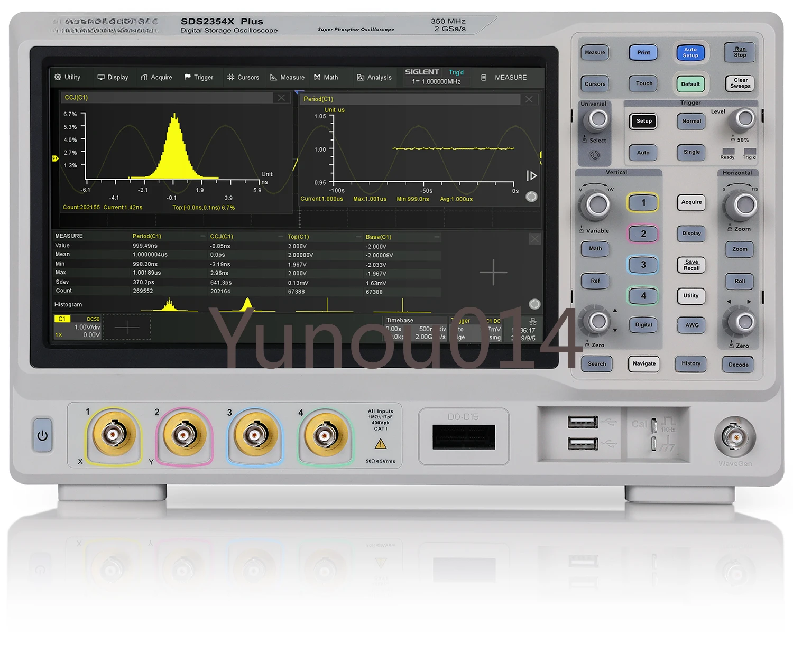The height and width of the screenshot is (672, 793).
Task: Open the Trigger menu with flag icon
Action: tap(199, 77)
